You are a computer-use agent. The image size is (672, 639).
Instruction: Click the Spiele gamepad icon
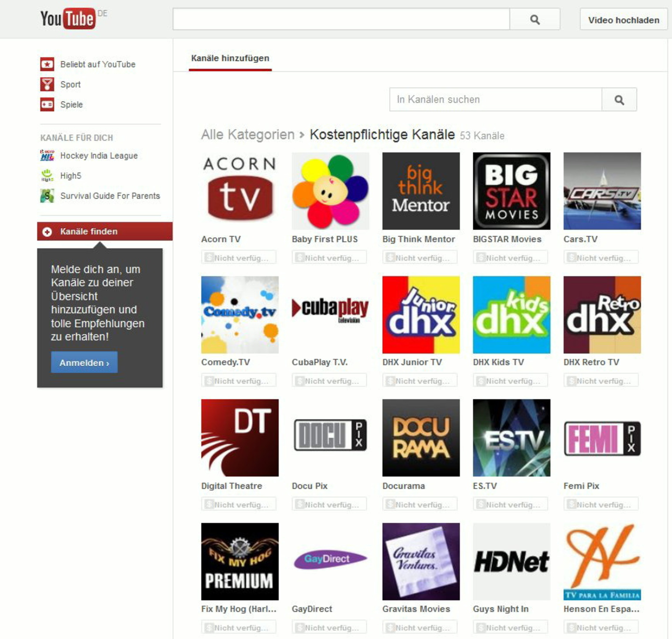(x=47, y=104)
